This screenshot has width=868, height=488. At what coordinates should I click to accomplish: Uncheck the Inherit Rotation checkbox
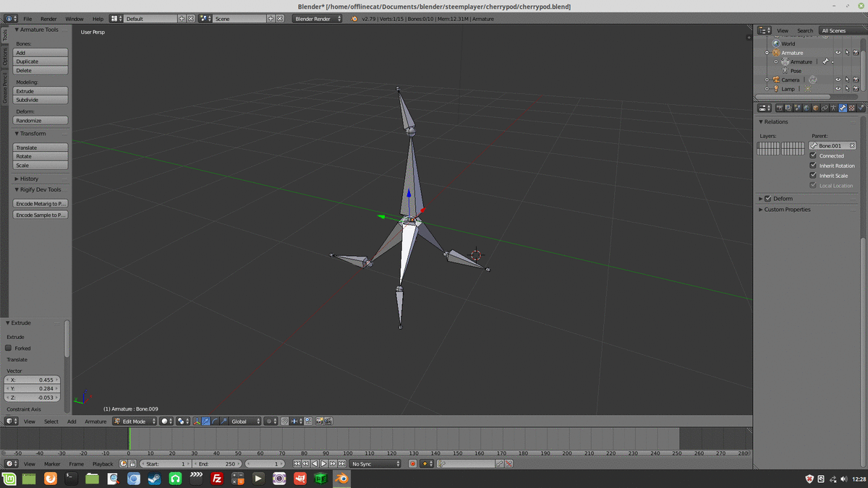[813, 166]
